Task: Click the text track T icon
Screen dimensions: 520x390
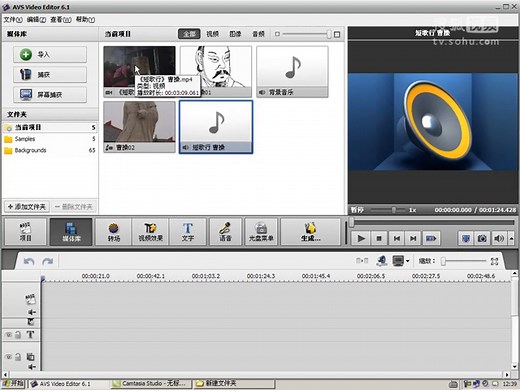Action: pos(30,335)
